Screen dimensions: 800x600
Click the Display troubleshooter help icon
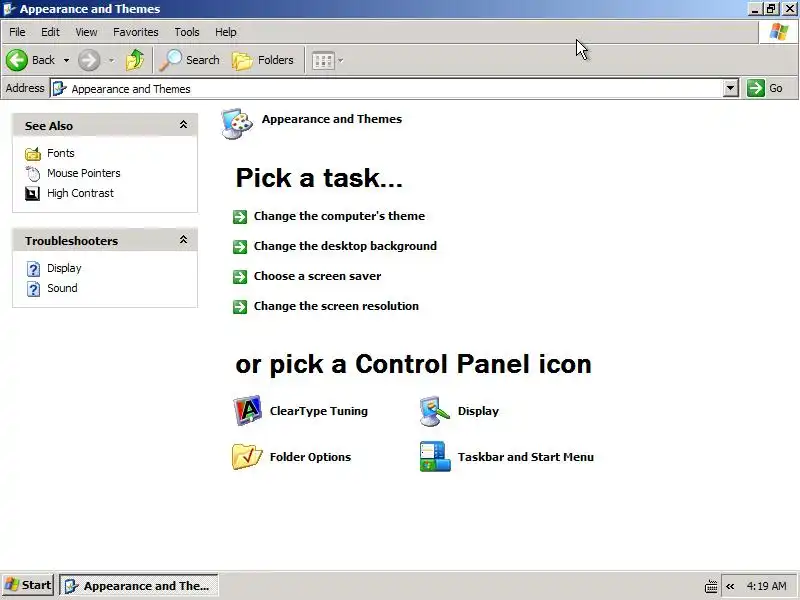tap(33, 268)
